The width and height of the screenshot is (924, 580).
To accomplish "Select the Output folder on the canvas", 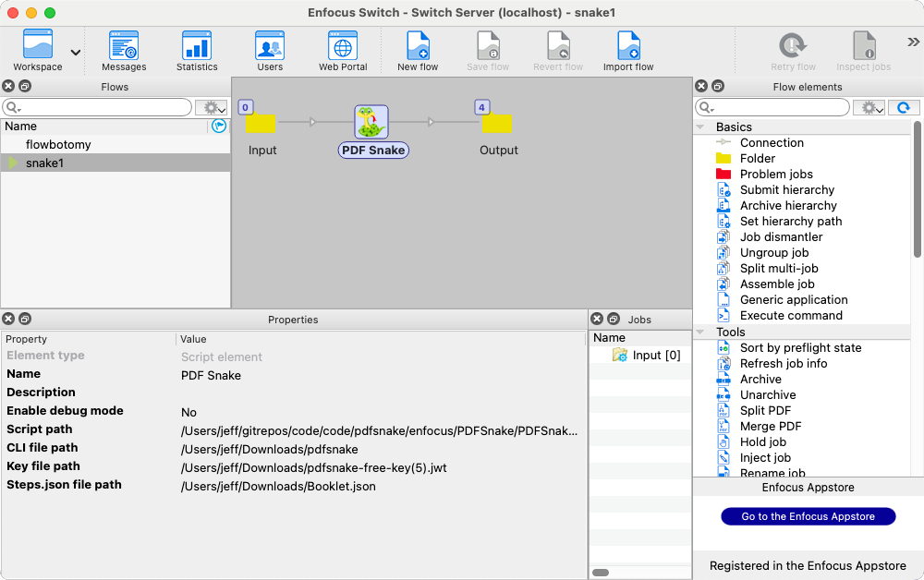I will point(497,123).
